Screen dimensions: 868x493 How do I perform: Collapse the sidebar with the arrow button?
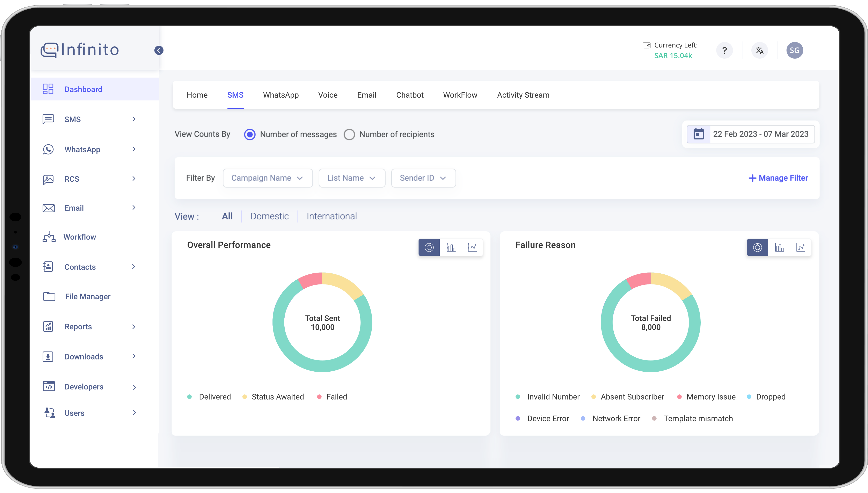[x=159, y=50]
